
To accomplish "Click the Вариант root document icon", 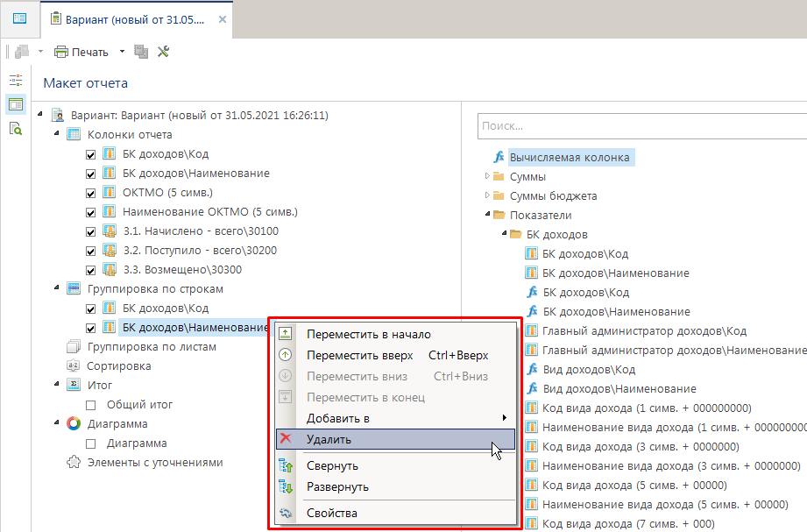I will click(58, 115).
